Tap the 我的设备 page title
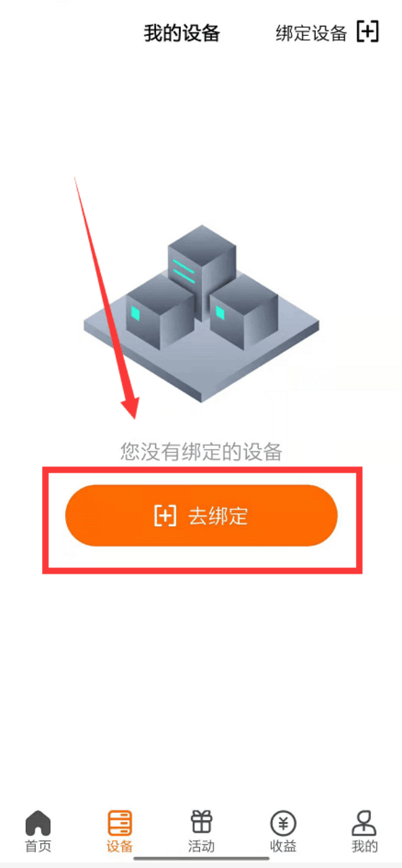 coord(182,33)
